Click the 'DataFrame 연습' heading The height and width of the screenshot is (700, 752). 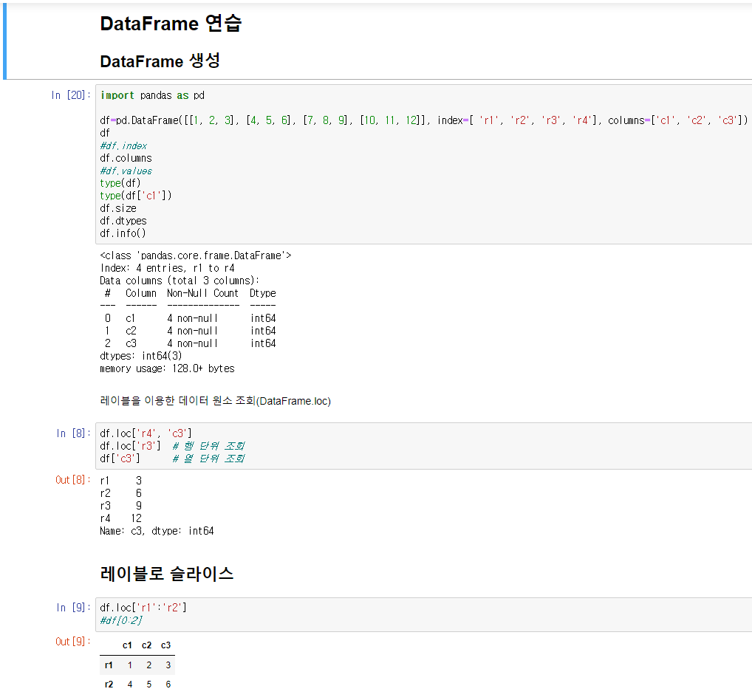tap(171, 24)
